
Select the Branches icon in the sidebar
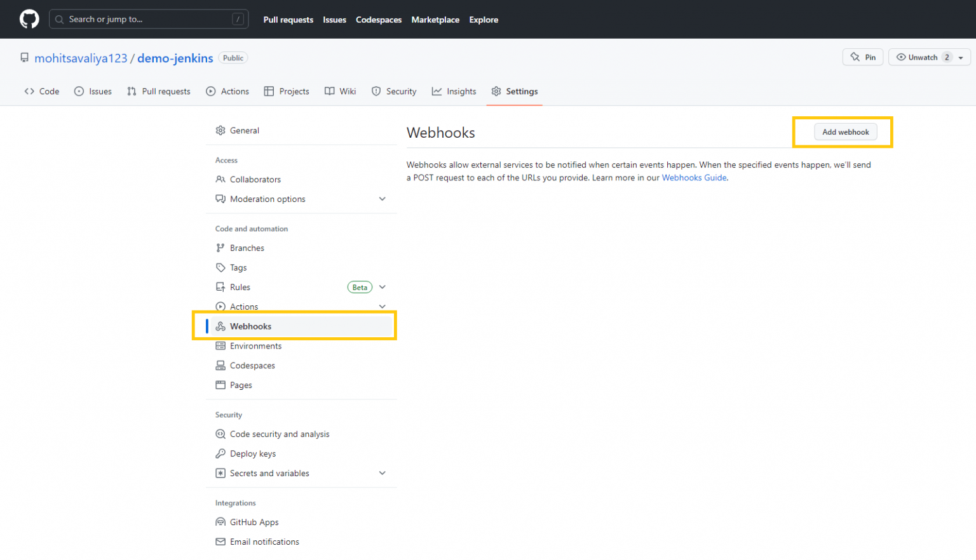point(220,248)
